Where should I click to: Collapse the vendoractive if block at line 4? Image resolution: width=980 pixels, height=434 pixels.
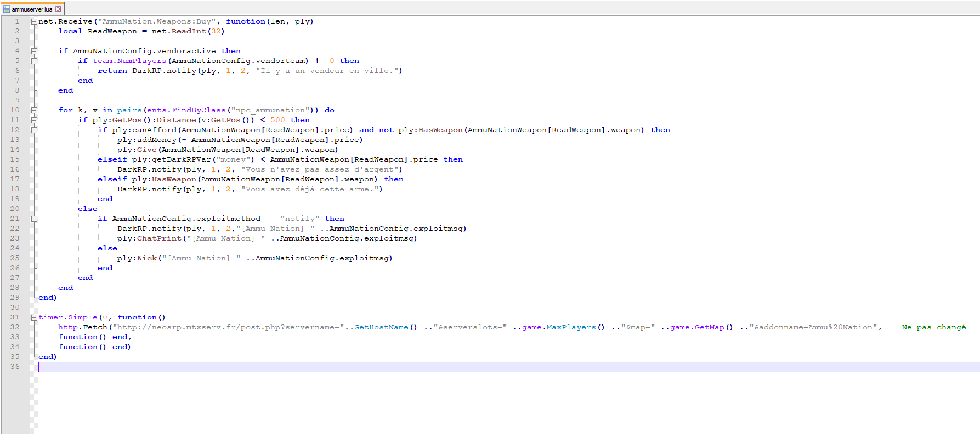point(34,51)
